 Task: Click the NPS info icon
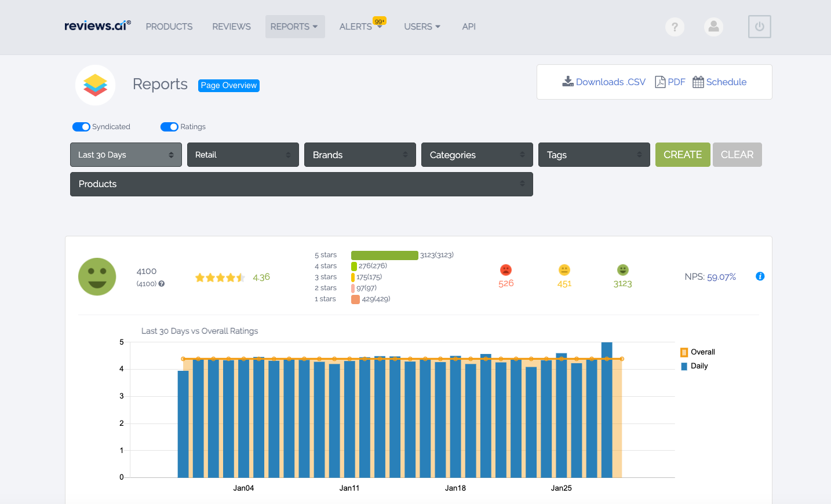pyautogui.click(x=760, y=276)
